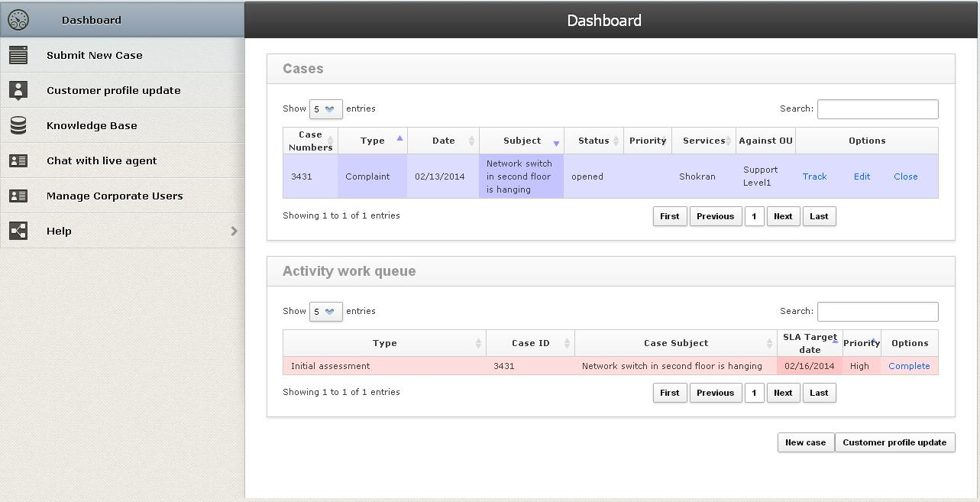Click the Chat with live agent icon
Image resolution: width=980 pixels, height=502 pixels.
pyautogui.click(x=18, y=160)
